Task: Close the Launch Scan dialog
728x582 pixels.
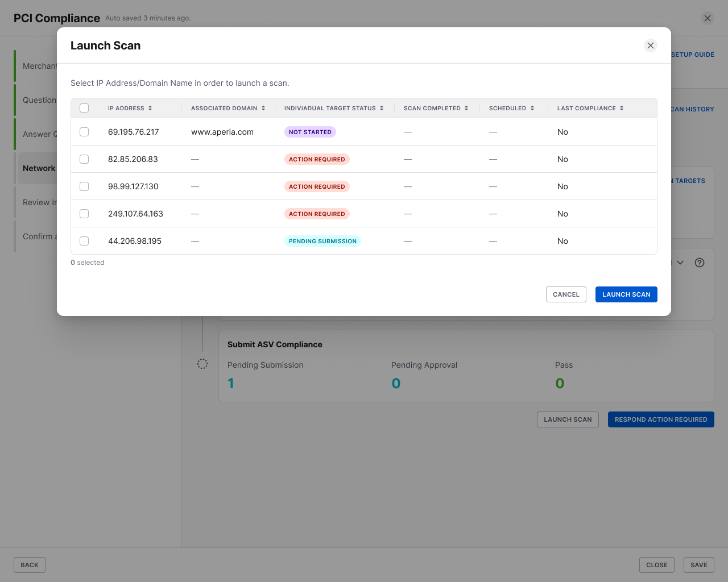Action: point(651,45)
